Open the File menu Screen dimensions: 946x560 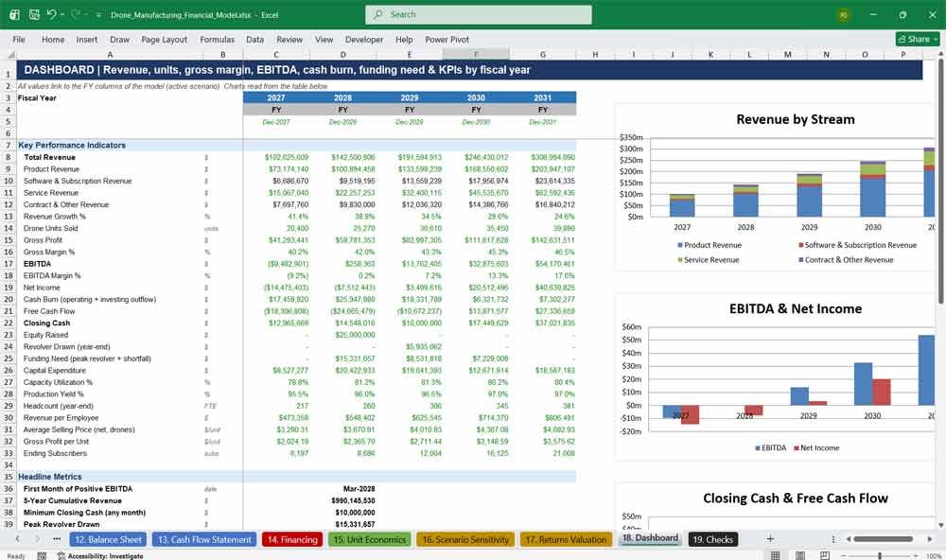[19, 39]
